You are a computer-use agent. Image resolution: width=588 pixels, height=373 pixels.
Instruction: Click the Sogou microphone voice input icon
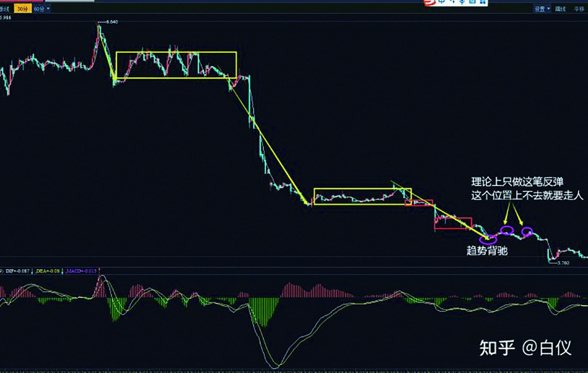point(462,2)
